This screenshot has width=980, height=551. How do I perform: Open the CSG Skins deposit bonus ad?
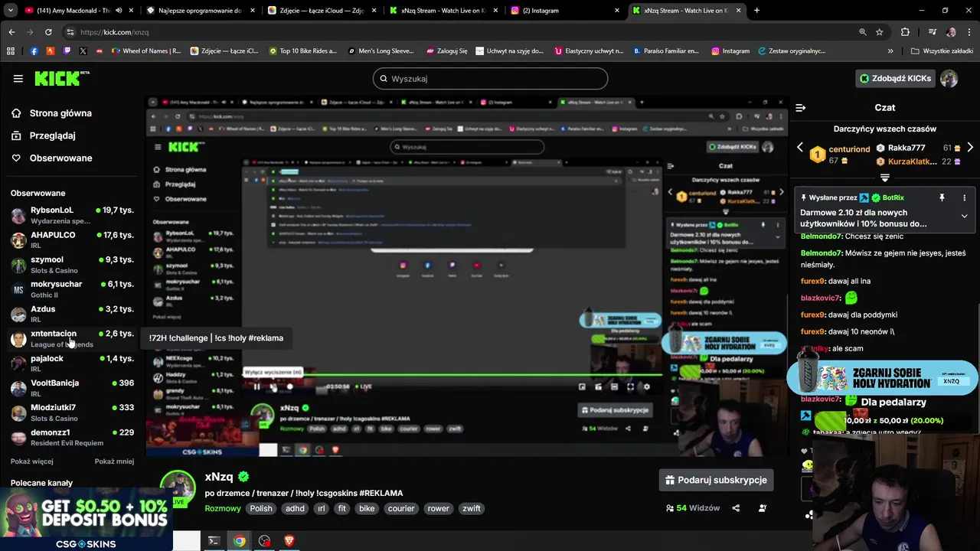(x=86, y=520)
